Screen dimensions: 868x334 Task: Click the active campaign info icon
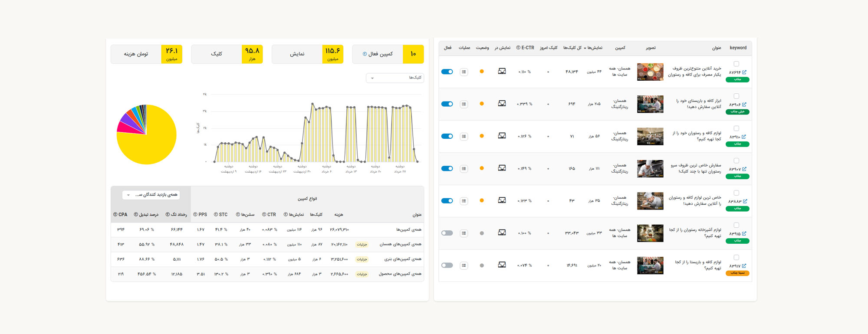coord(365,54)
